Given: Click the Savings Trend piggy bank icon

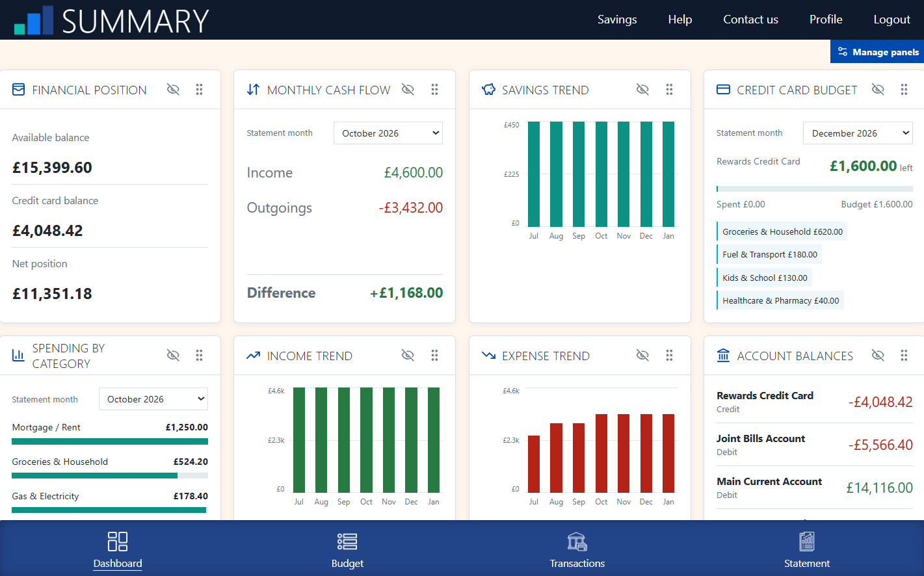Looking at the screenshot, I should coord(488,90).
